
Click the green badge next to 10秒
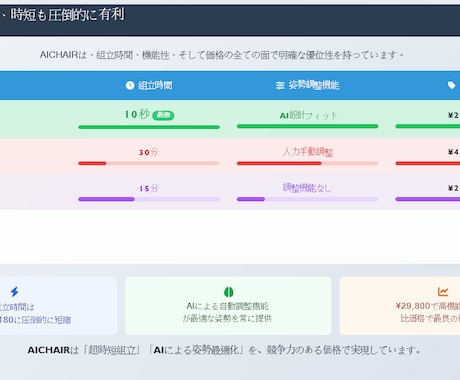(163, 115)
